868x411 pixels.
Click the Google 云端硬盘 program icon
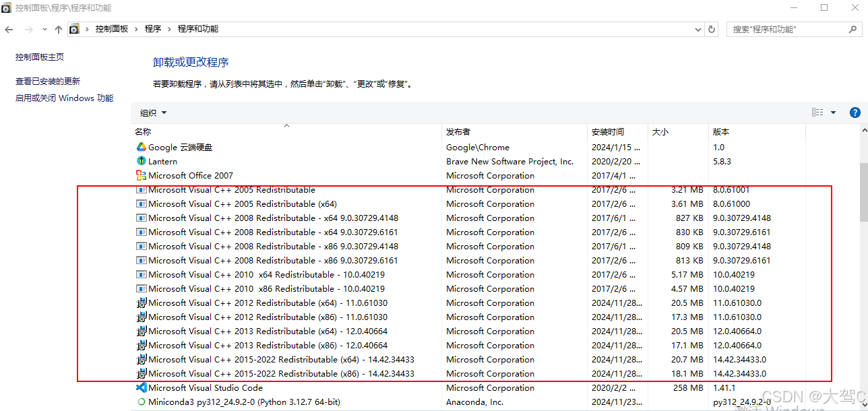142,147
